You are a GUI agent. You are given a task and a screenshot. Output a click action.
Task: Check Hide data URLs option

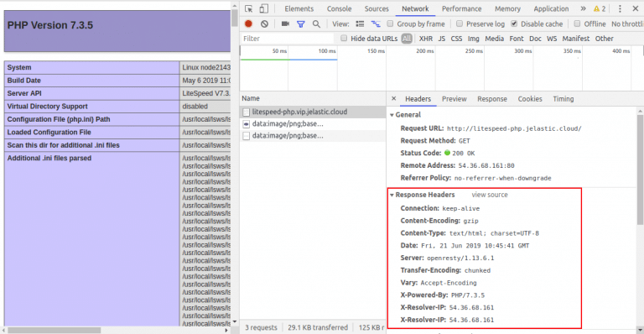coord(344,39)
